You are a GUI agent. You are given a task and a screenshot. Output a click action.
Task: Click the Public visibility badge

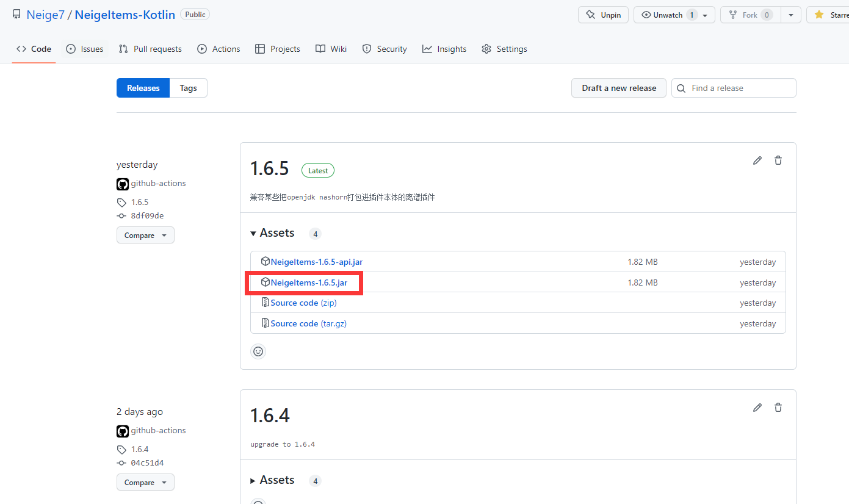[195, 14]
